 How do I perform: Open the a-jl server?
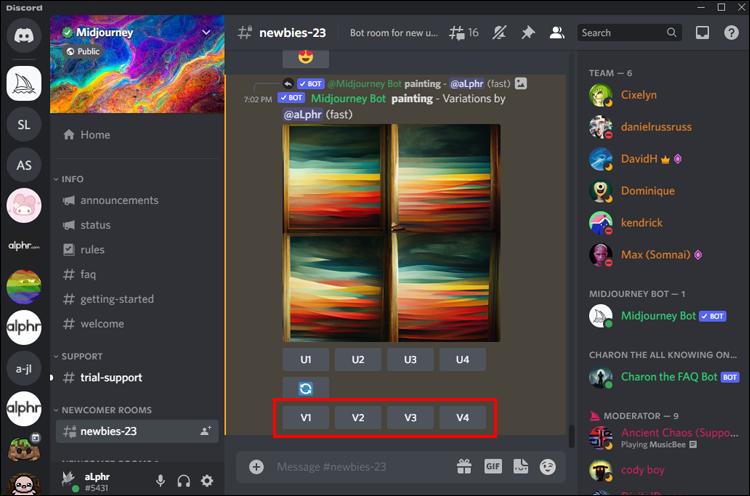click(x=23, y=368)
